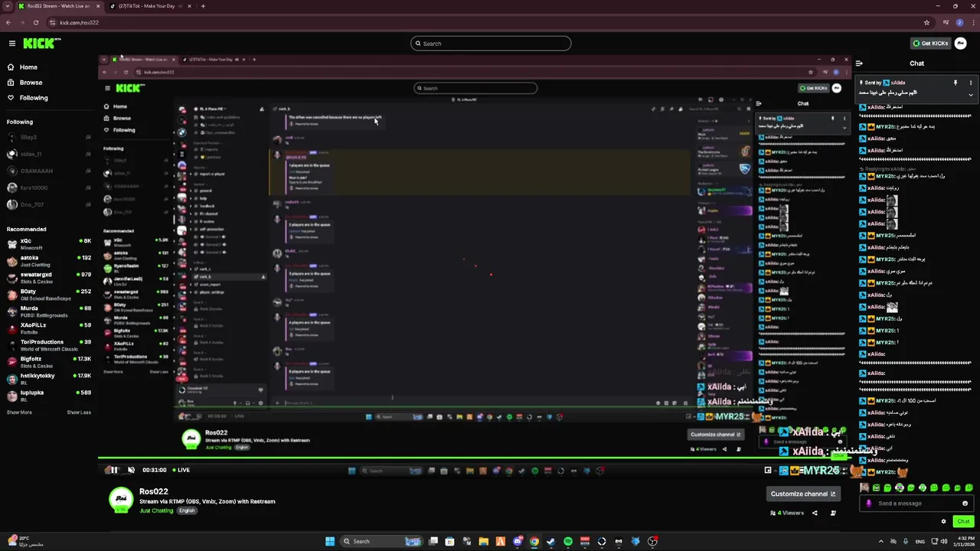Switch to the Ros022 Stream browser tab
This screenshot has height=551, width=980.
[59, 6]
